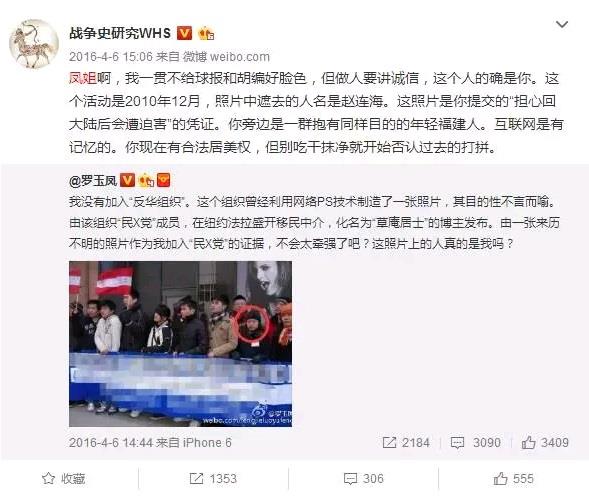
Task: Click the 战争史研究WHS profile avatar
Action: (34, 44)
